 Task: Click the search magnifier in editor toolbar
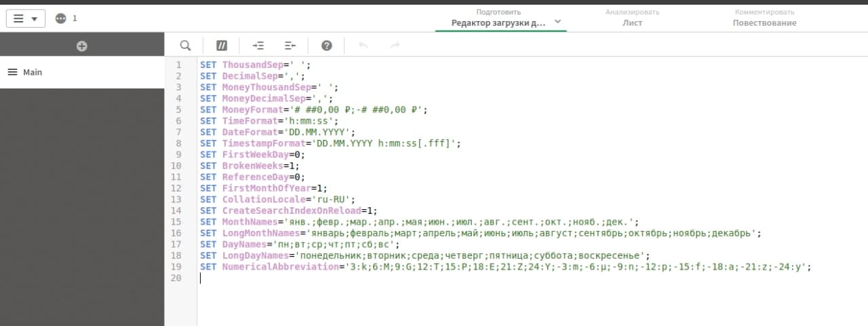tap(185, 46)
